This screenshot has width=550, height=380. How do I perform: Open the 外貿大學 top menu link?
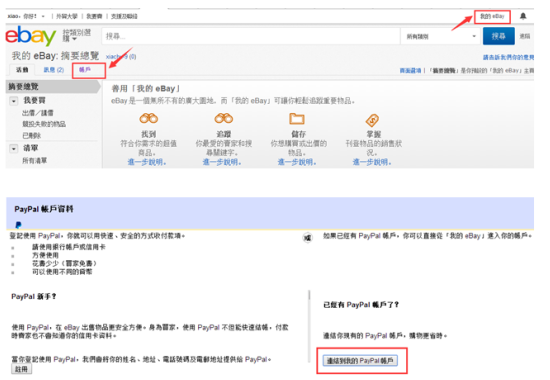(67, 16)
